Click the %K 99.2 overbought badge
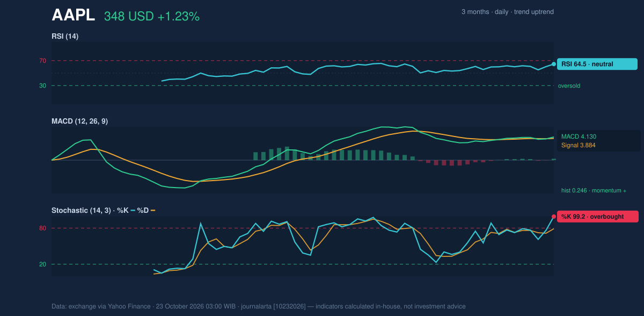The image size is (644, 316). coord(597,217)
